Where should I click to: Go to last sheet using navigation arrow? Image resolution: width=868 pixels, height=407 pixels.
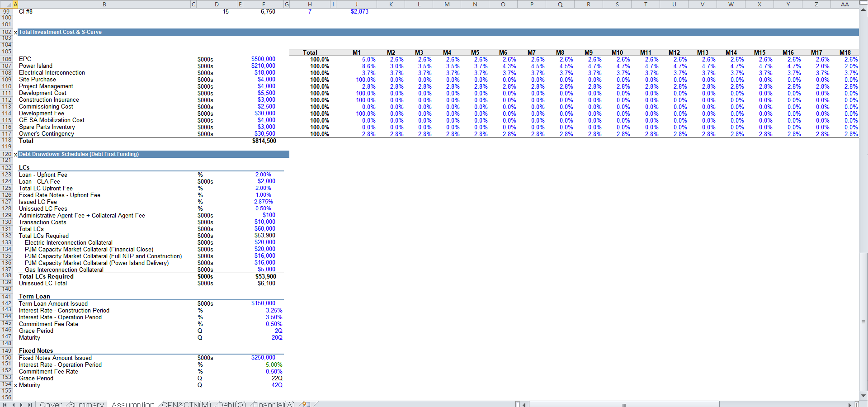[30, 405]
